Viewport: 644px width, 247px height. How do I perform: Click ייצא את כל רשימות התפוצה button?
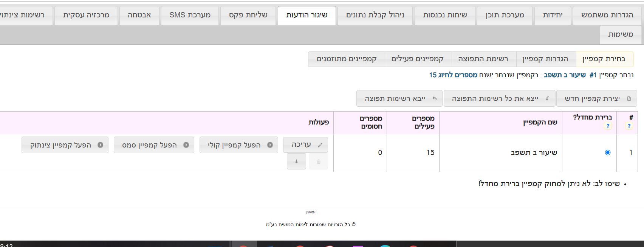tap(499, 98)
